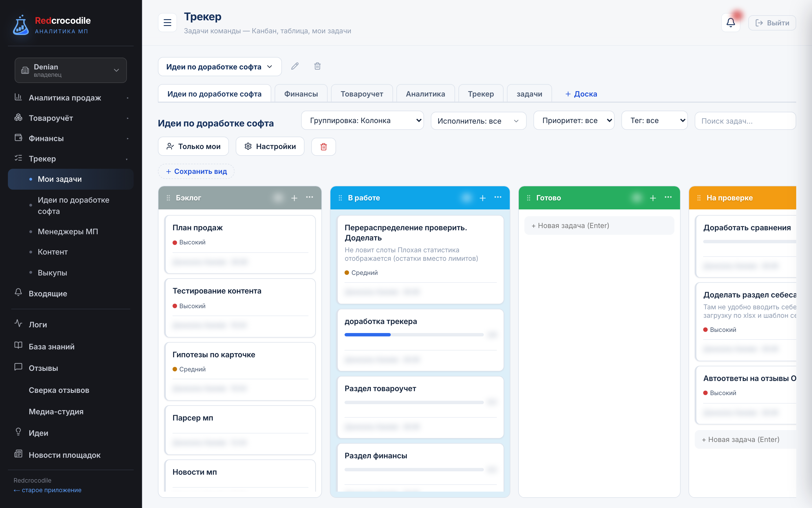The width and height of the screenshot is (812, 508).
Task: Toggle Только мои filter
Action: tap(193, 146)
